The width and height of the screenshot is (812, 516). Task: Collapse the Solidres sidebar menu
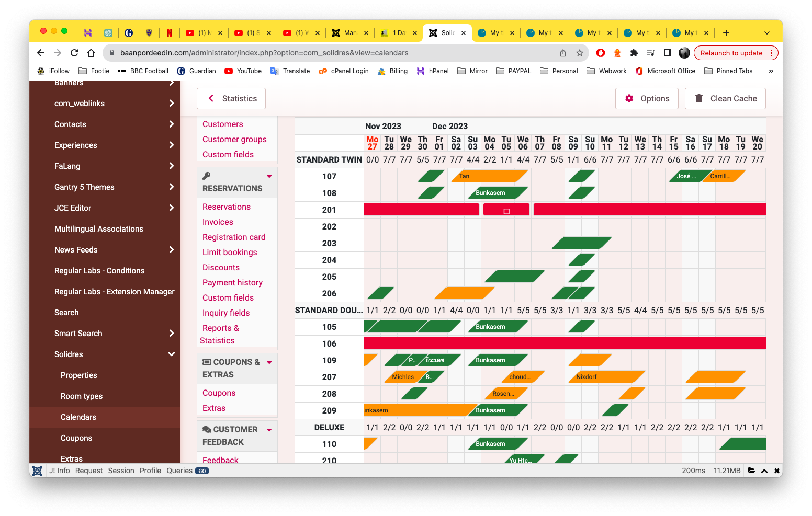point(171,354)
